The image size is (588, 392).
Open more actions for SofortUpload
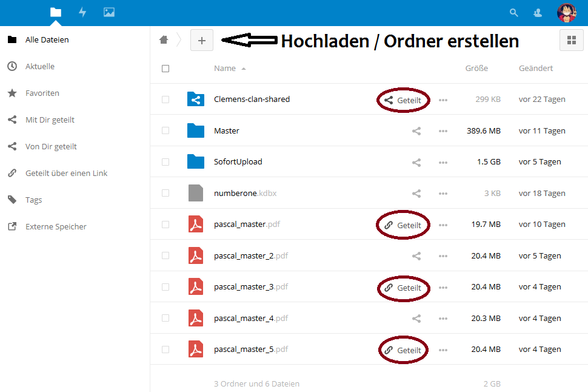[x=443, y=163]
